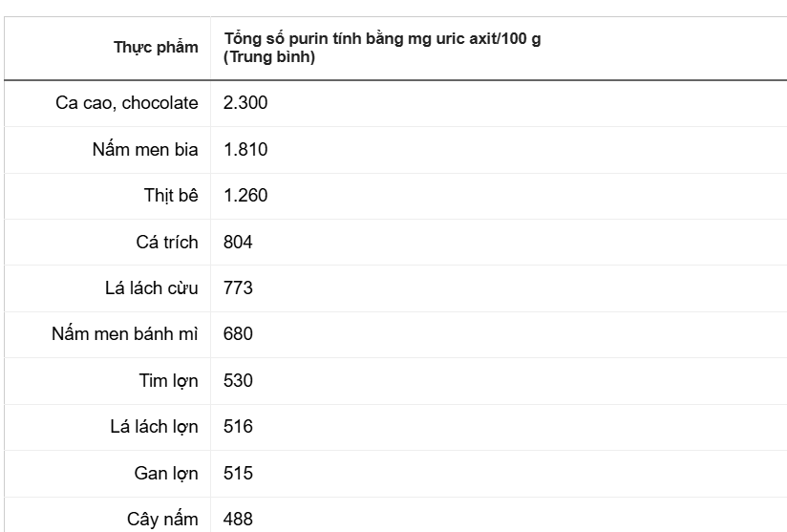Select the 'Lá lách cừu' cell
787x532 pixels.
tap(152, 288)
